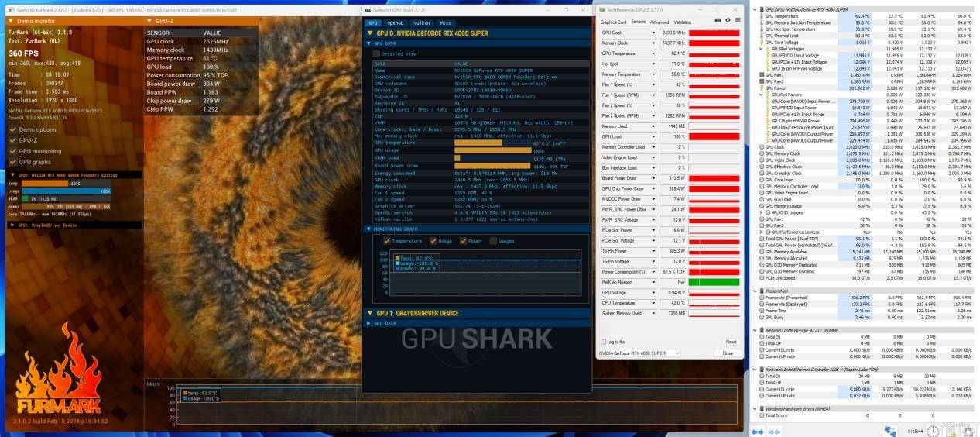The image size is (980, 437).
Task: Uncheck Usage in GPU Shark monitoring graph
Action: [x=433, y=241]
